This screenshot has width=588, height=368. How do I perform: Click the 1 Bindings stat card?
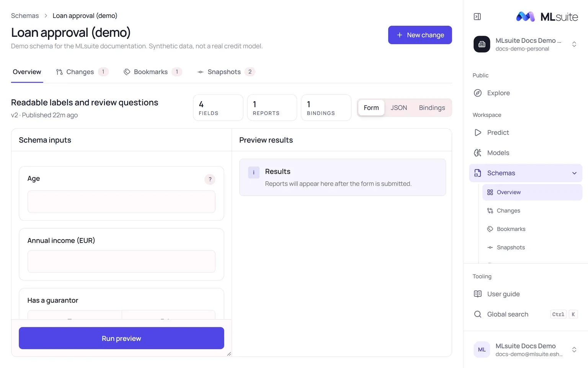[326, 108]
